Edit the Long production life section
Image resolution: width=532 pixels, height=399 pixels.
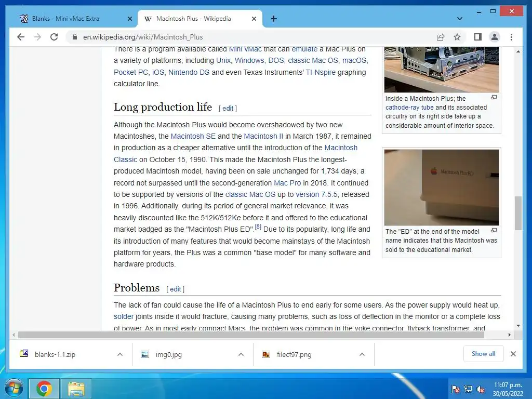(x=228, y=108)
